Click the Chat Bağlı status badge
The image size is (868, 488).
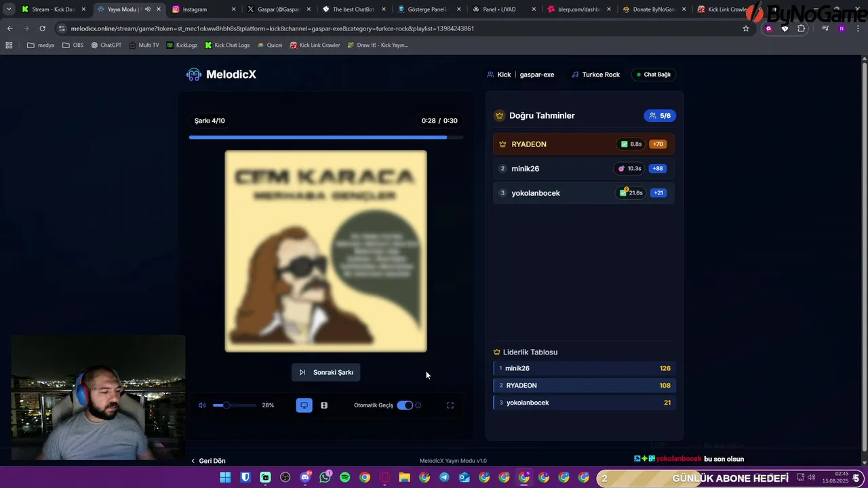pyautogui.click(x=654, y=75)
